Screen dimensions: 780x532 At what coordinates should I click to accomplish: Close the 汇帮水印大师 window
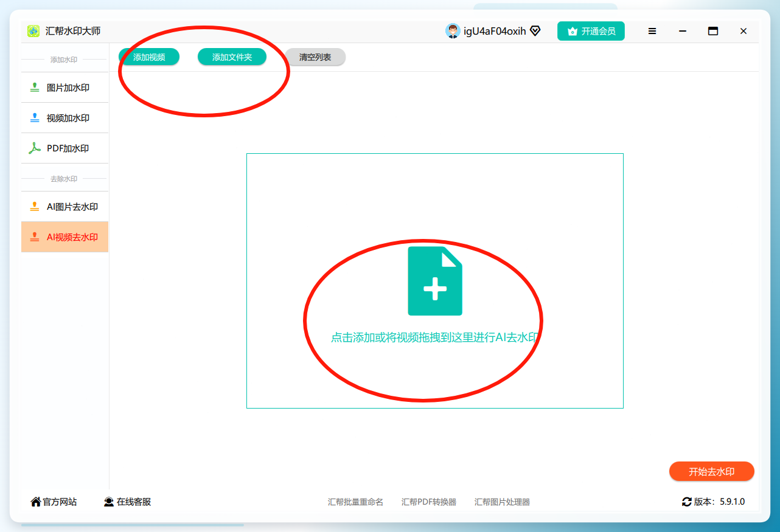(x=743, y=31)
